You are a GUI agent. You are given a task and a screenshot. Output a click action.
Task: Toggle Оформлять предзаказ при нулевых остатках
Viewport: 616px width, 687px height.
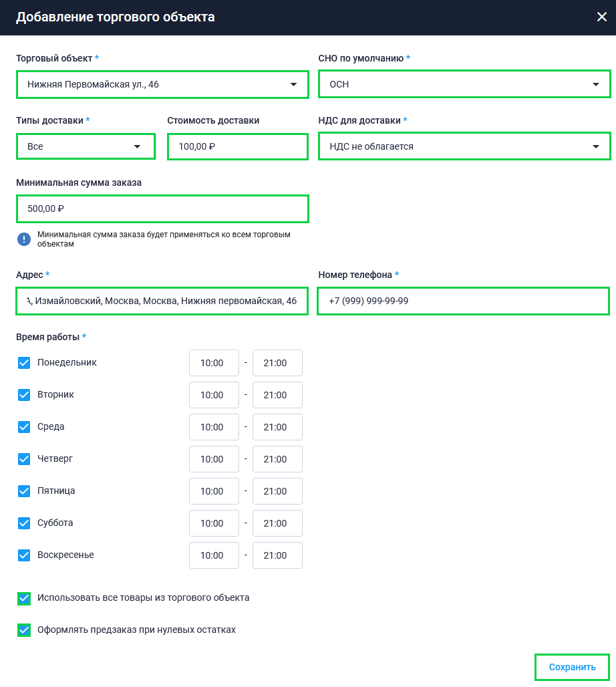tap(24, 630)
